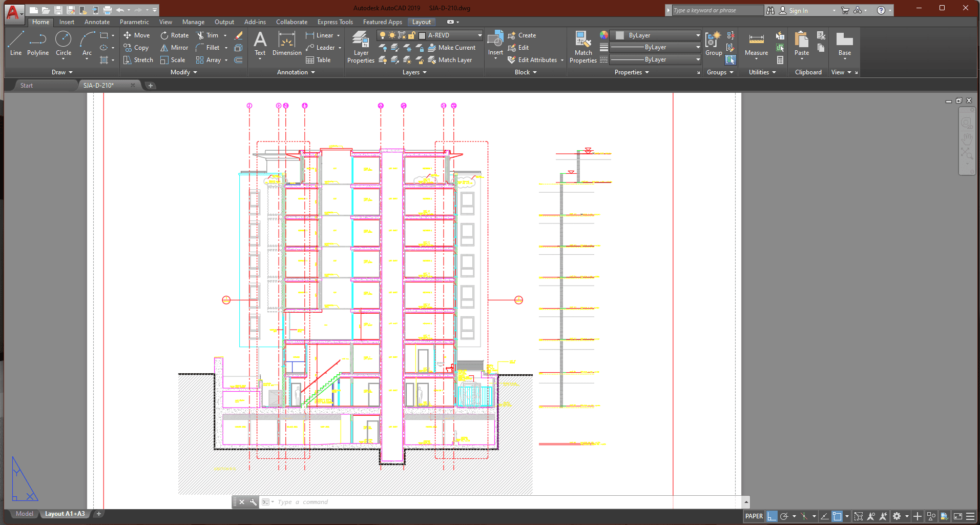This screenshot has width=980, height=525.
Task: Switch to the Annotate ribbon tab
Action: [97, 22]
